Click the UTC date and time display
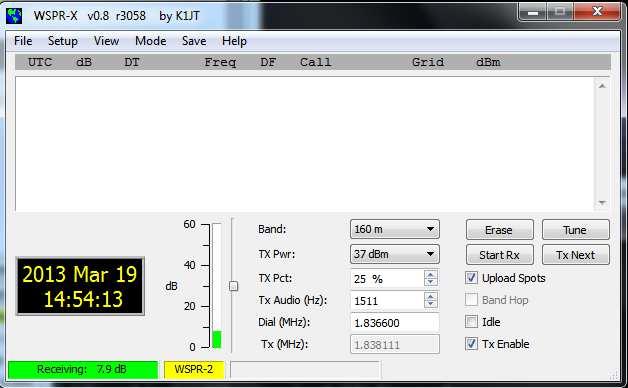This screenshot has height=388, width=628. 80,286
